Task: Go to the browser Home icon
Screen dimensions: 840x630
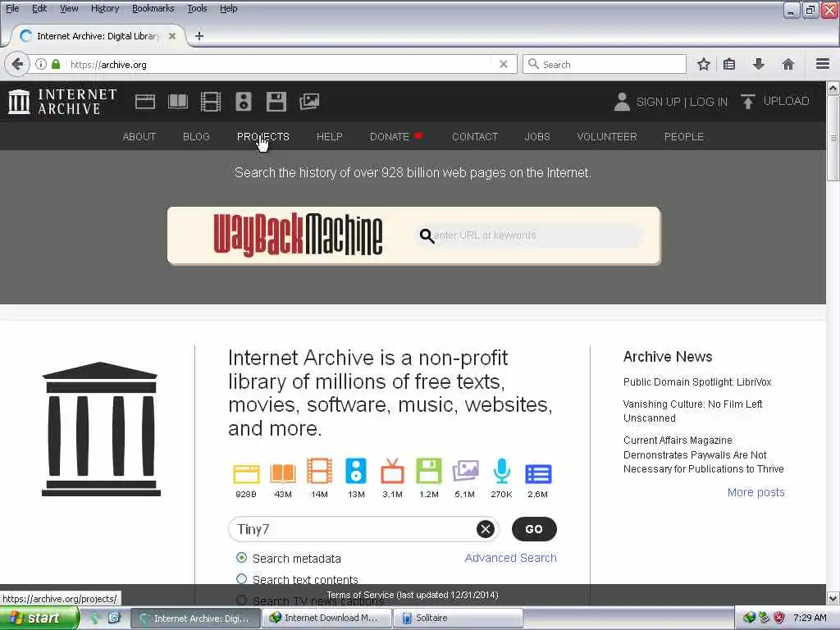Action: (x=787, y=64)
